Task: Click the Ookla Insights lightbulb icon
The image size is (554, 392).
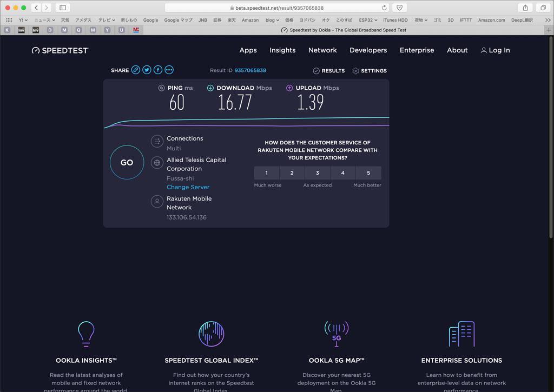Action: 86,334
